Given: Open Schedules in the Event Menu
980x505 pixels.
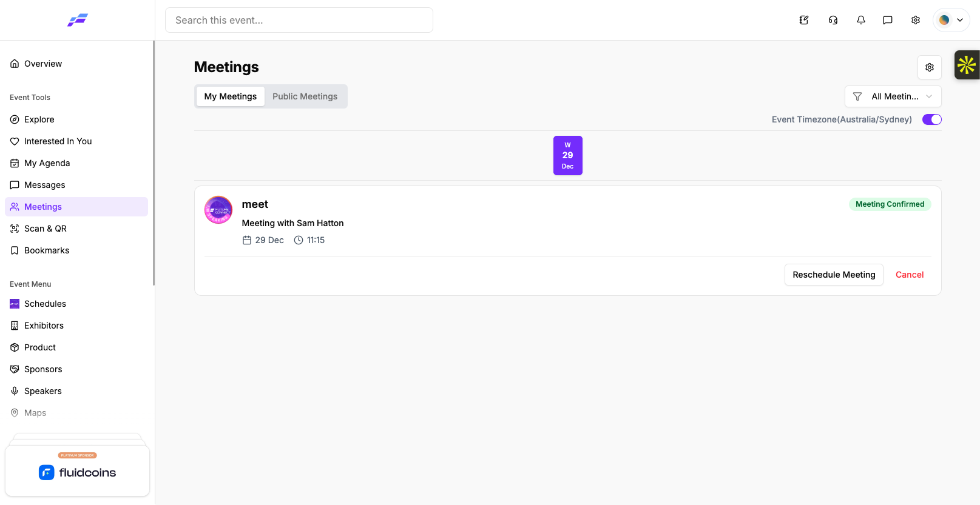Looking at the screenshot, I should pyautogui.click(x=76, y=304).
